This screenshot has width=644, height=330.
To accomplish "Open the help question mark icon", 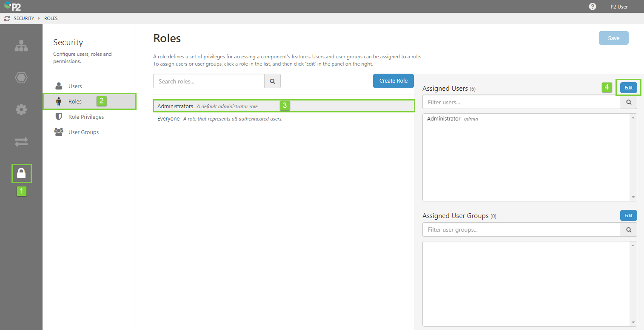I will pyautogui.click(x=593, y=6).
